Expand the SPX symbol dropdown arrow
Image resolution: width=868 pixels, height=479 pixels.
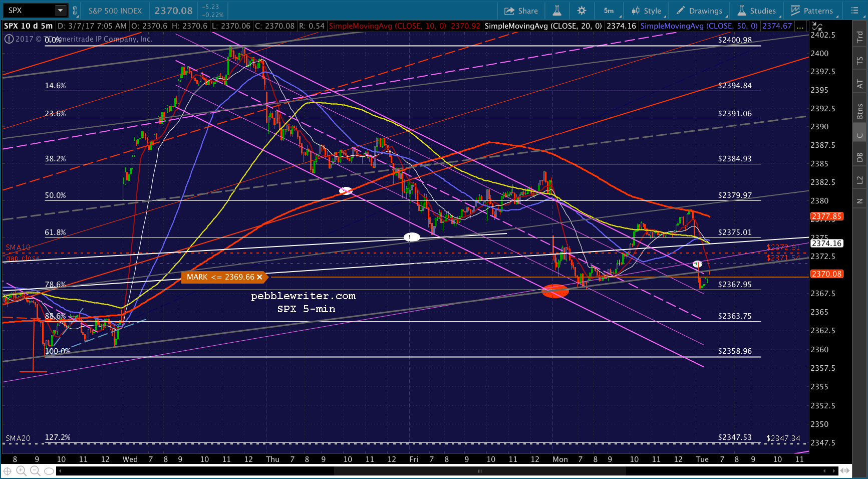[x=61, y=11]
